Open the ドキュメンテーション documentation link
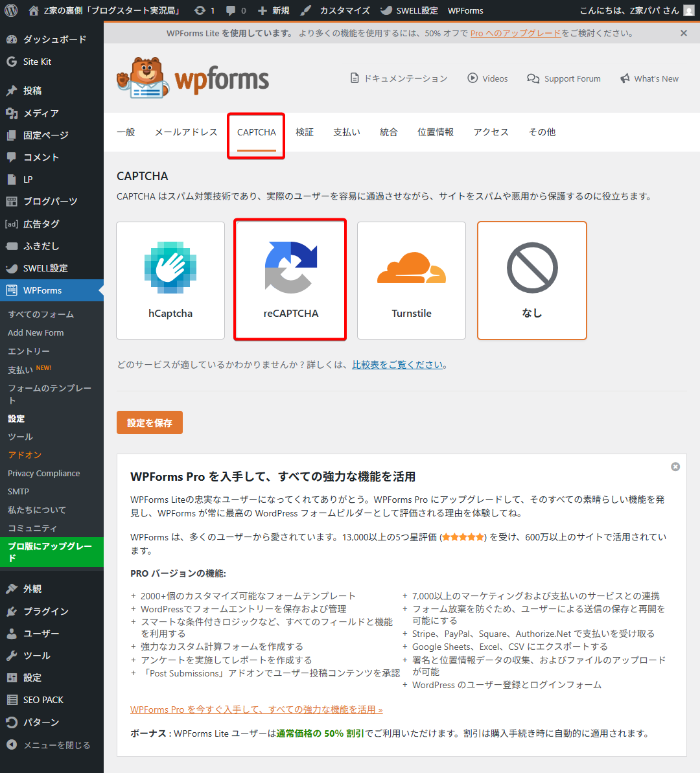 399,78
